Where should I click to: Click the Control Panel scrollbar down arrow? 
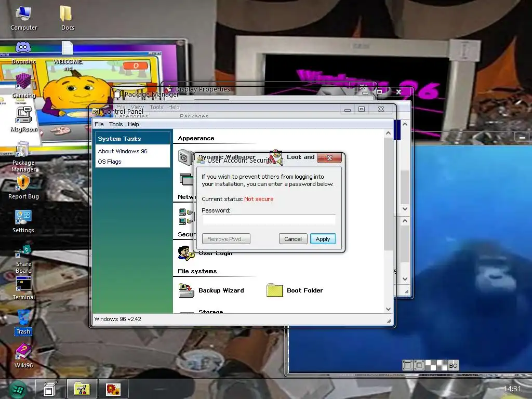(388, 309)
